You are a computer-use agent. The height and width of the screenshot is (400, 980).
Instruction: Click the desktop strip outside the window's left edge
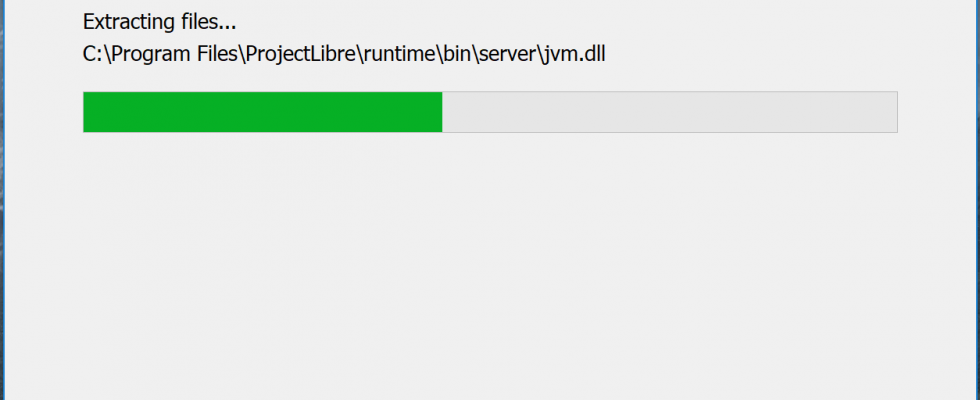1,200
